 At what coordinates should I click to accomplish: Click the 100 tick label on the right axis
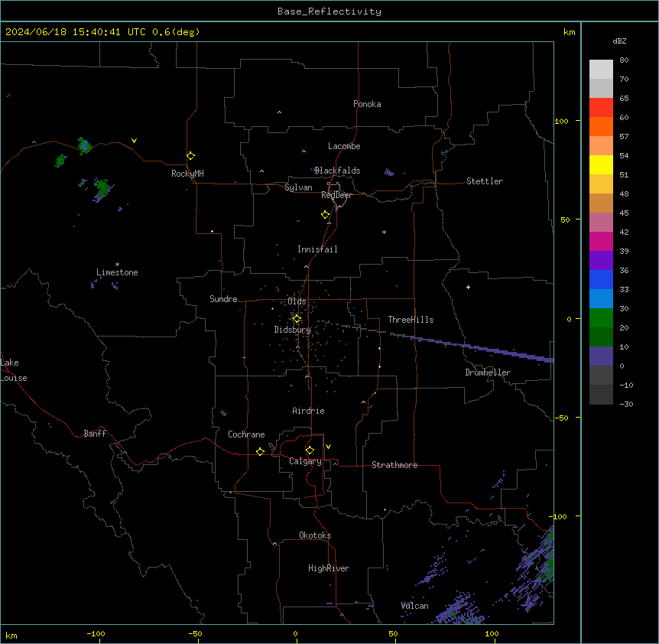561,121
